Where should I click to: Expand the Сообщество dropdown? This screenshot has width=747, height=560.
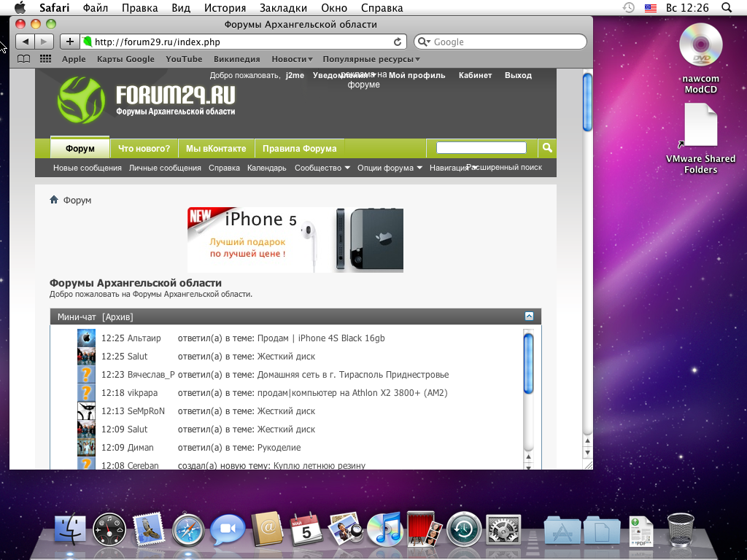(322, 168)
